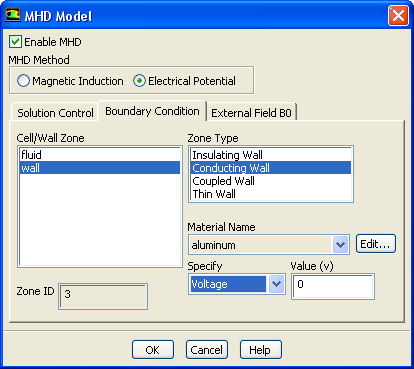Open the Boundary Condition tab

[x=152, y=111]
